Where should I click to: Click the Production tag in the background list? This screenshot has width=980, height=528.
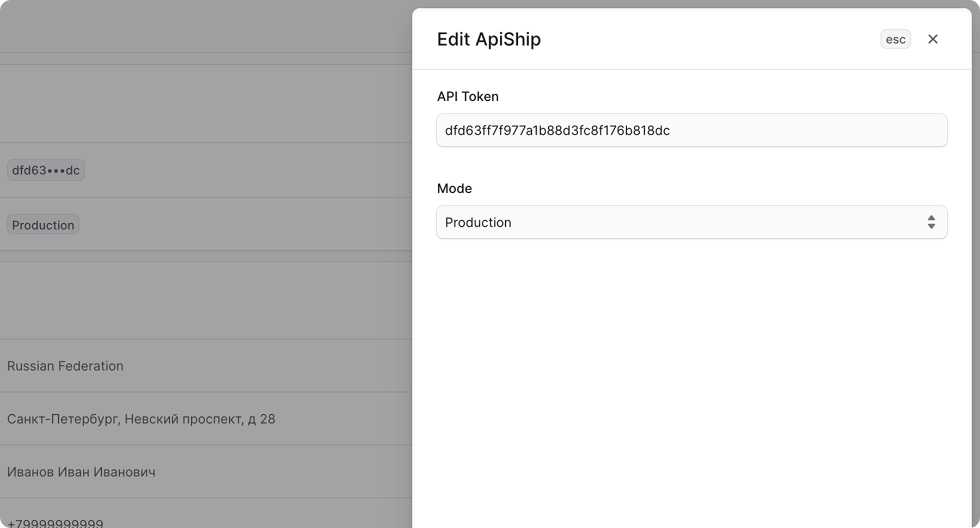pyautogui.click(x=43, y=224)
